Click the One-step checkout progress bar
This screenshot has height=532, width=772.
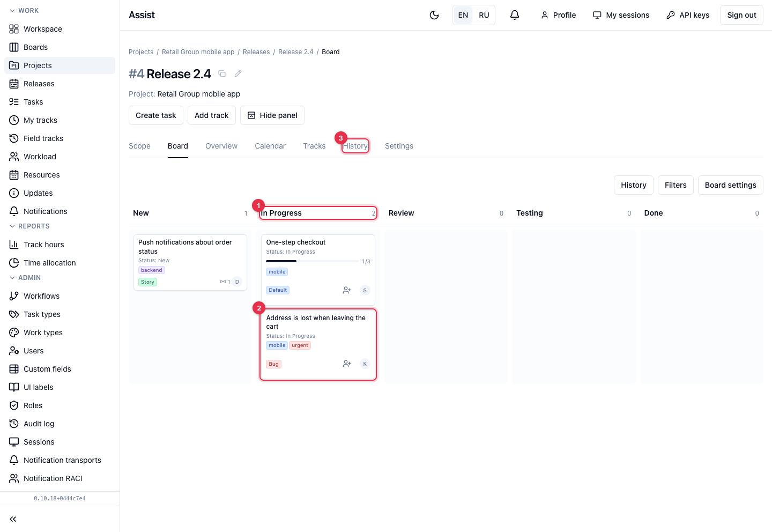(313, 261)
